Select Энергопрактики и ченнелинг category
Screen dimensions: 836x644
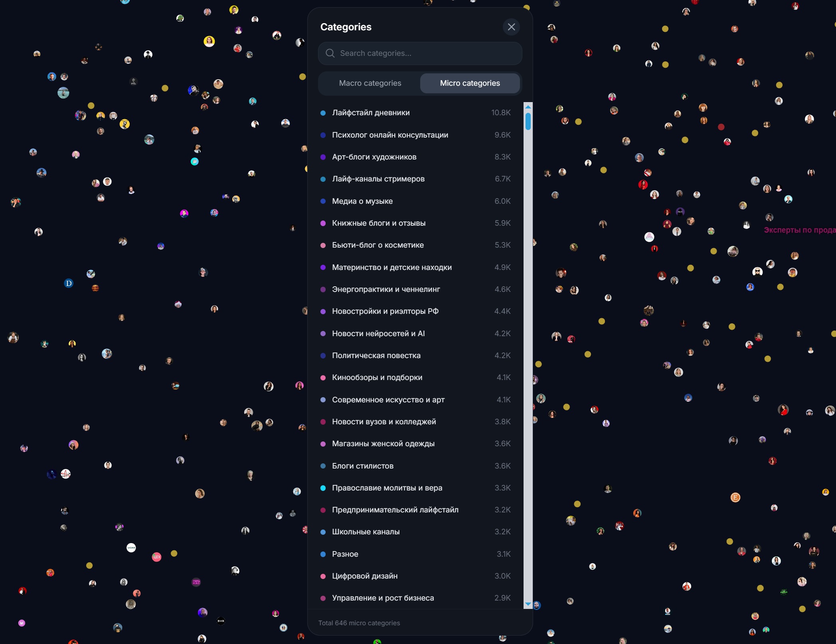415,290
